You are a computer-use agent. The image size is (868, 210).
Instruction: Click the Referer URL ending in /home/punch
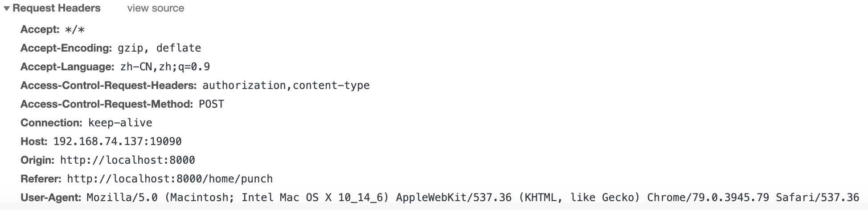(170, 179)
